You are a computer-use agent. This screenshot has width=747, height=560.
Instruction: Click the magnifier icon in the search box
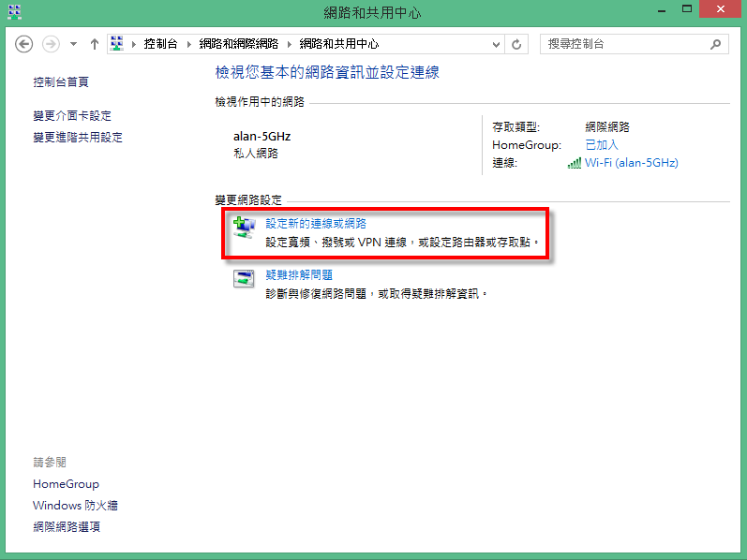pyautogui.click(x=715, y=44)
